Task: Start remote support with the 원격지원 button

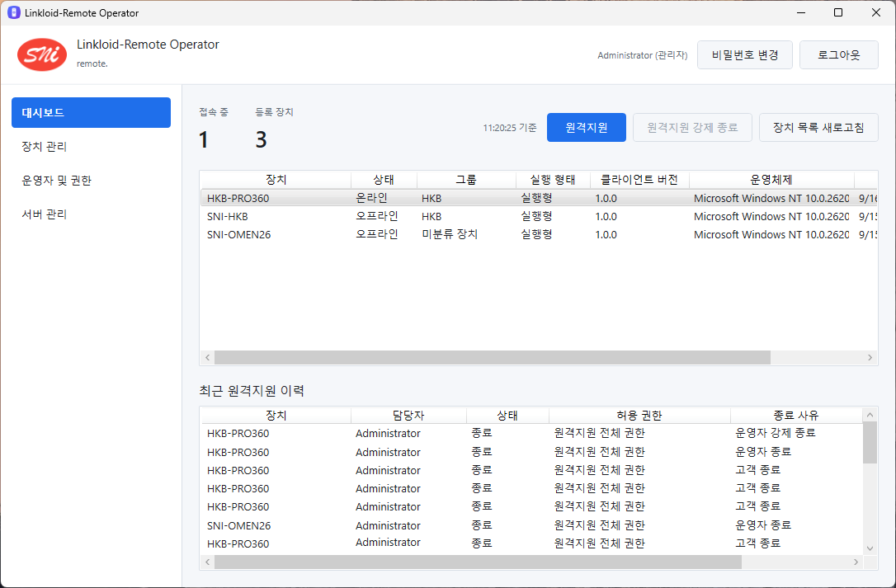Action: (x=587, y=128)
